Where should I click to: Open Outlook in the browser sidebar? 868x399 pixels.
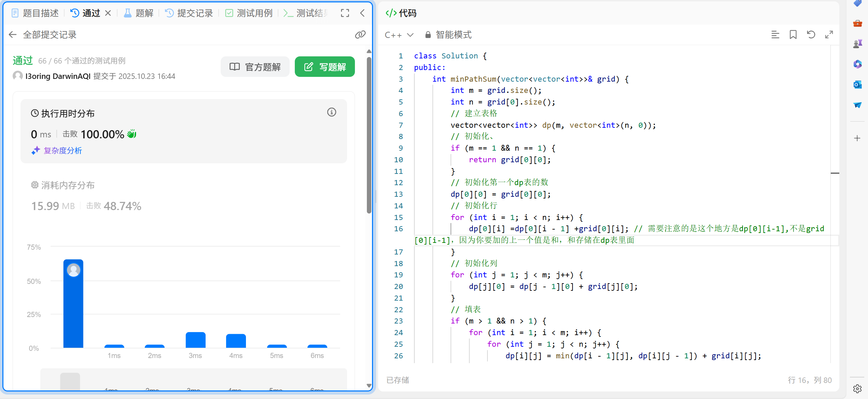pyautogui.click(x=857, y=85)
